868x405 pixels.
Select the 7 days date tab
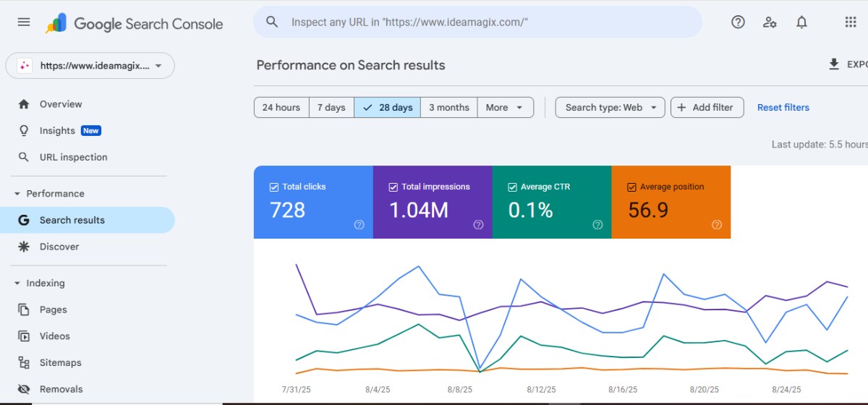[331, 107]
